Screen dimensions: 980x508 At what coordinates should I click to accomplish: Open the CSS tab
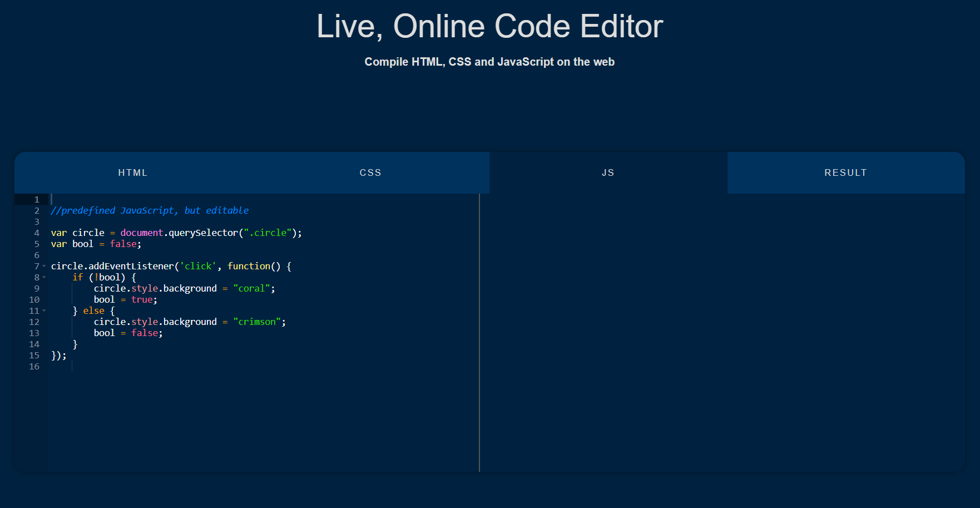pyautogui.click(x=370, y=172)
